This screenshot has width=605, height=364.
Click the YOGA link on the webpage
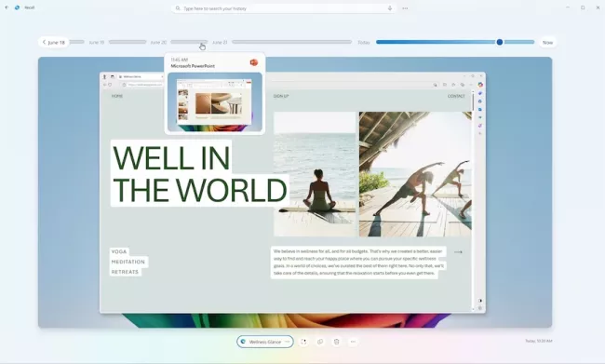point(119,251)
